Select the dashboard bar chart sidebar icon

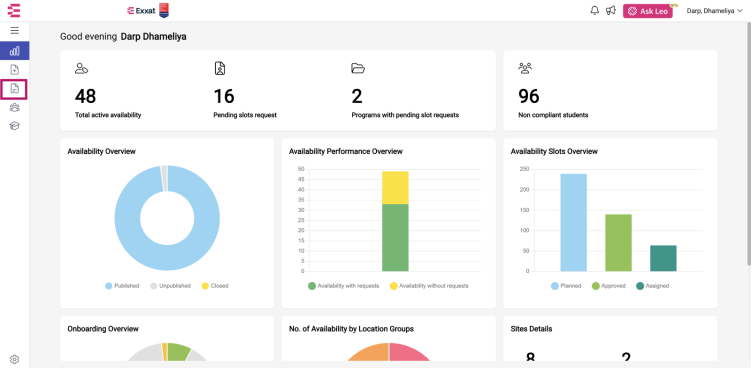tap(14, 51)
